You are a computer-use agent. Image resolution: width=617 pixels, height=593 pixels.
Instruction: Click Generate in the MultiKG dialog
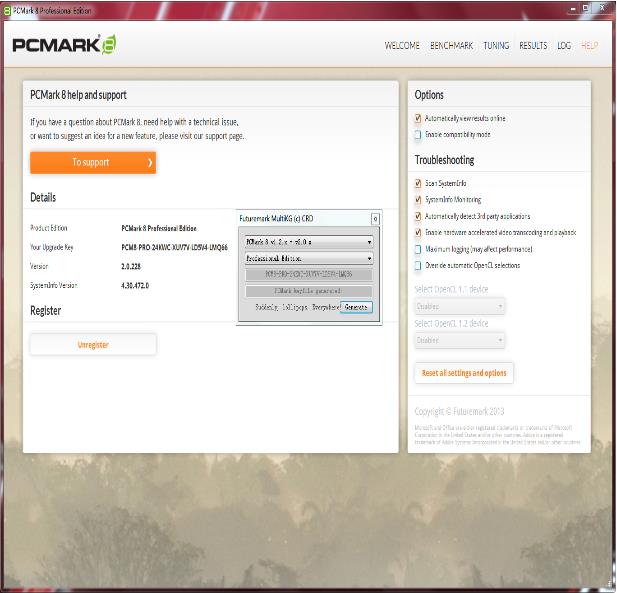tap(356, 307)
